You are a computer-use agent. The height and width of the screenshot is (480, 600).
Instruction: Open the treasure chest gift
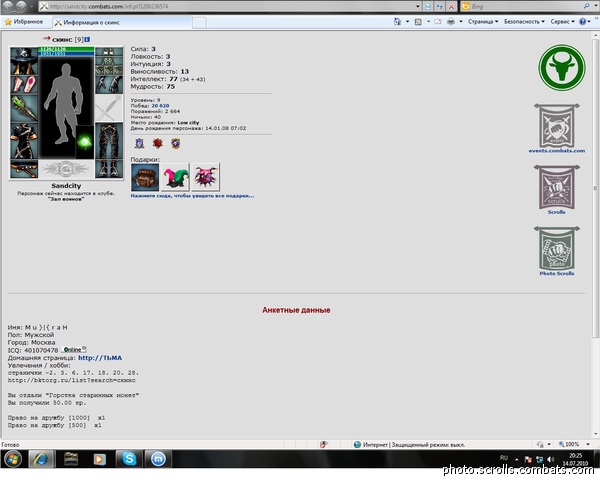coord(145,177)
